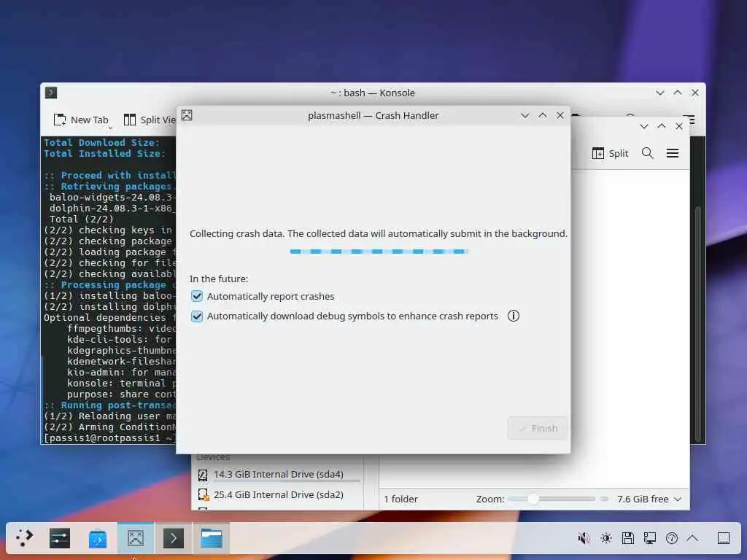The width and height of the screenshot is (747, 560).
Task: Toggle Automatically download debug symbols checkbox
Action: point(197,316)
